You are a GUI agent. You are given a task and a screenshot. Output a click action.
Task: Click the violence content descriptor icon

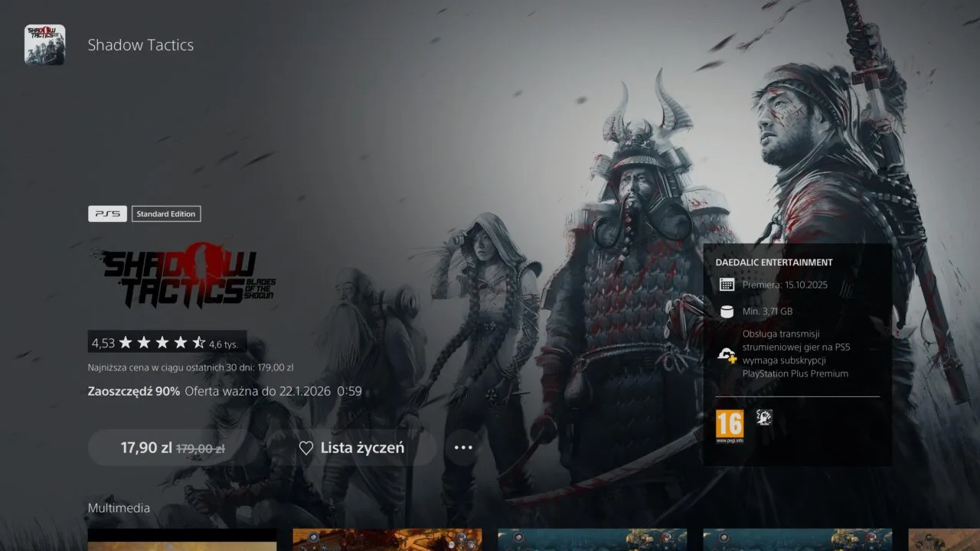click(x=764, y=417)
